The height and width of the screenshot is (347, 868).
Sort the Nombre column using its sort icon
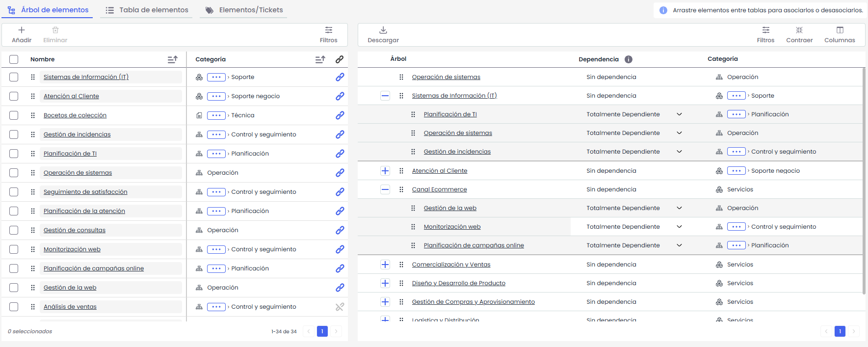click(x=172, y=59)
